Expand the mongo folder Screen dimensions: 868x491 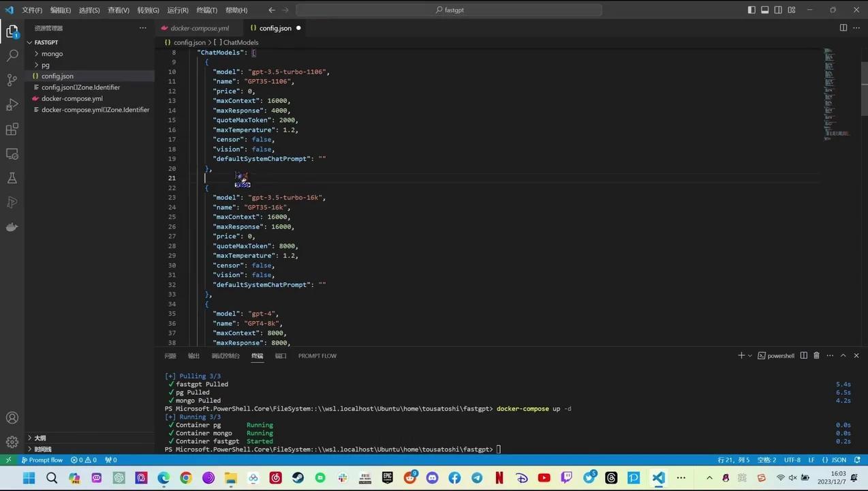point(52,54)
